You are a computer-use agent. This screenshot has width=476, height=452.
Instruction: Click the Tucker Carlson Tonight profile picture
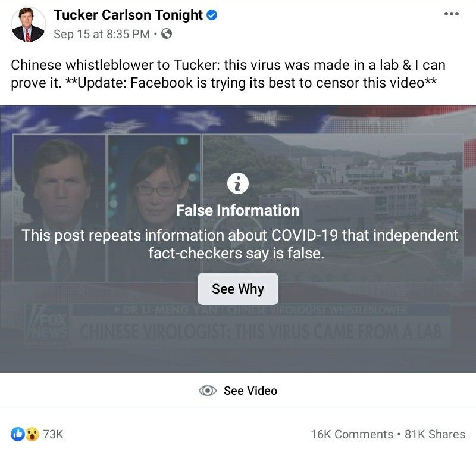click(28, 24)
